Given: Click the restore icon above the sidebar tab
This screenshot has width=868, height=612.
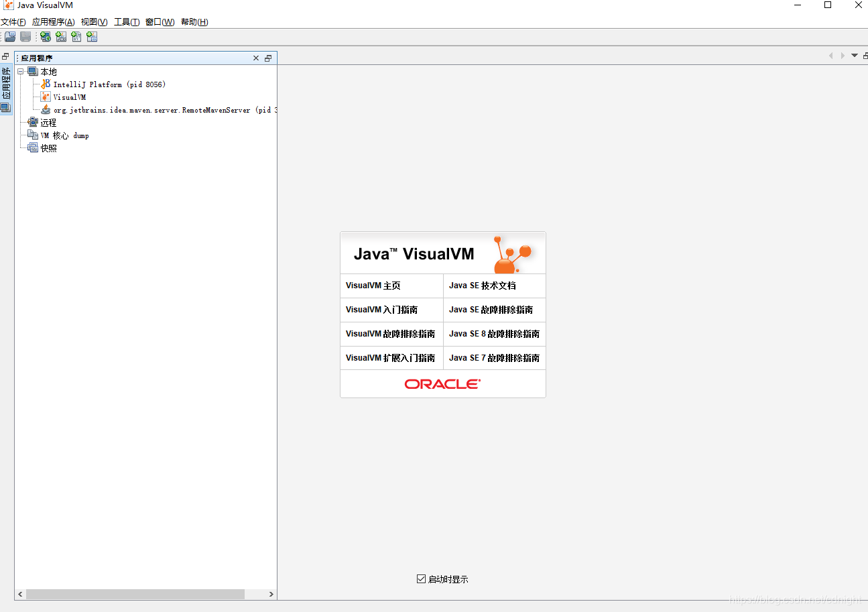Looking at the screenshot, I should [x=5, y=57].
